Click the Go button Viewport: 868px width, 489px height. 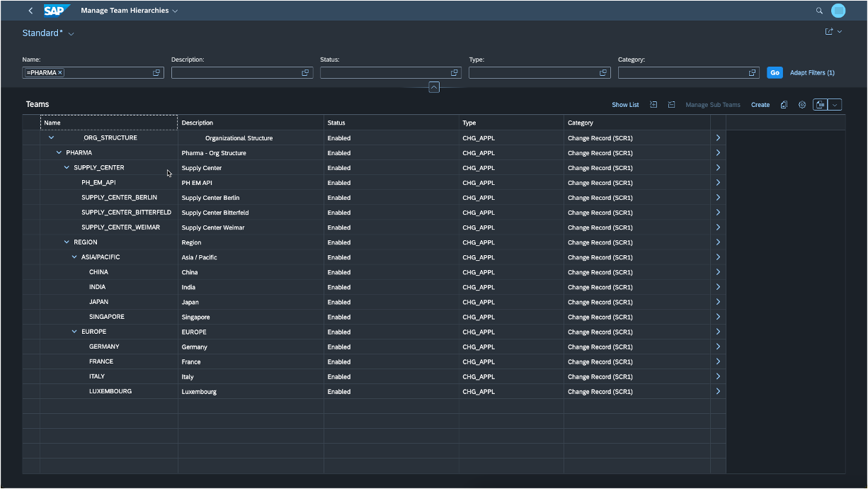click(x=775, y=72)
